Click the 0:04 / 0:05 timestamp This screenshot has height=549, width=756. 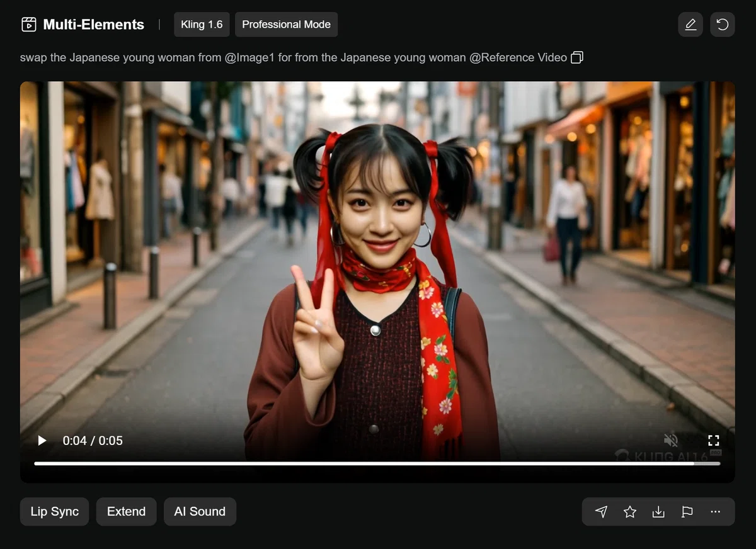click(93, 441)
